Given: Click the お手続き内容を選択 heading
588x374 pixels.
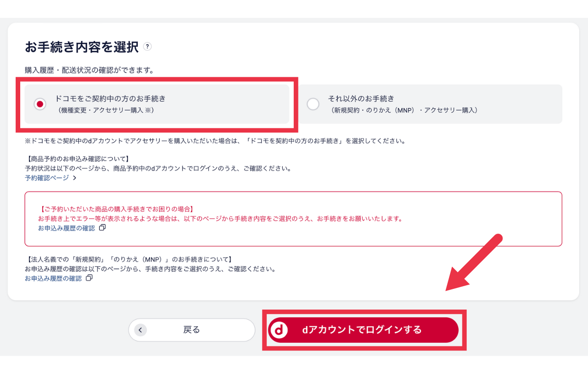Looking at the screenshot, I should pos(81,46).
